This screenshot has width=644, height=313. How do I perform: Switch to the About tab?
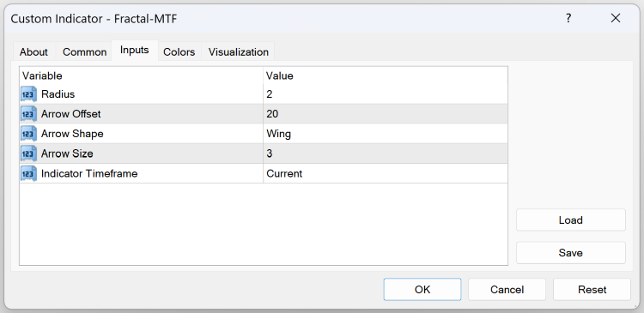(x=33, y=52)
